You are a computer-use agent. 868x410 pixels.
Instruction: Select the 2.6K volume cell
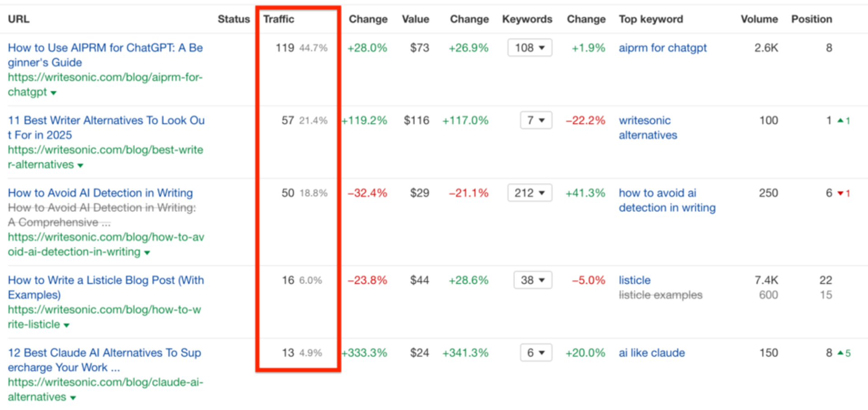pos(766,48)
